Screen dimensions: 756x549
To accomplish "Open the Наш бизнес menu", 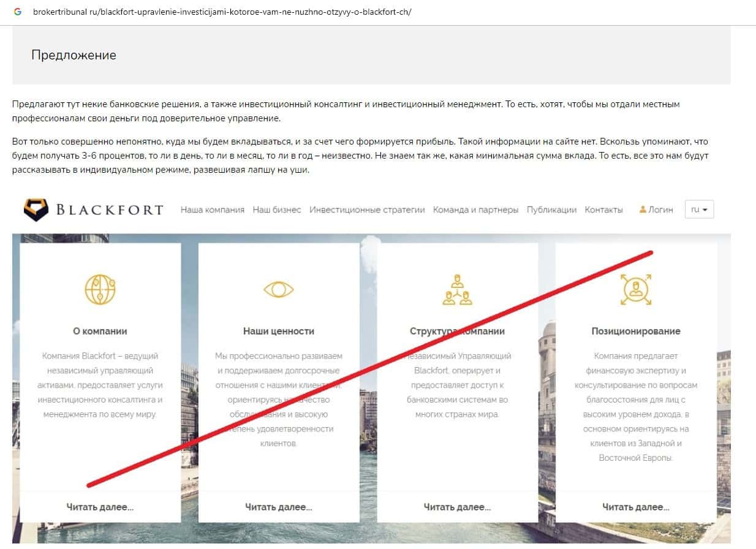I will click(x=277, y=210).
